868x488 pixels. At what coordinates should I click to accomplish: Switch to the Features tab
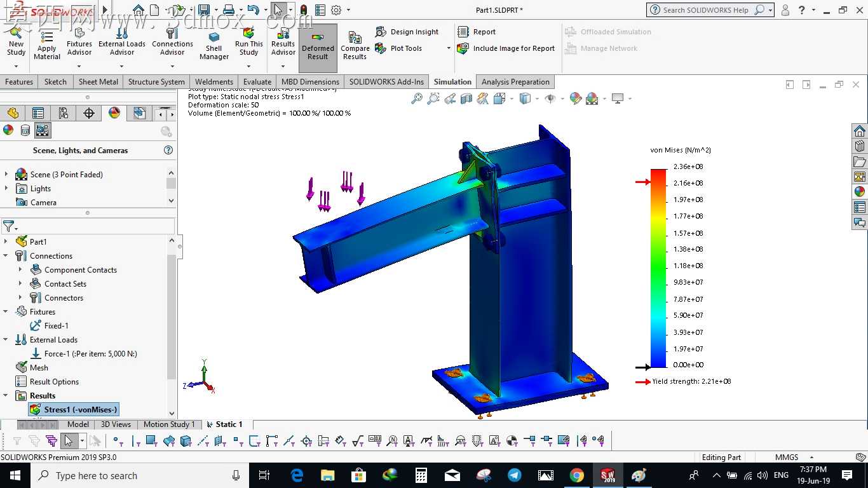(19, 81)
